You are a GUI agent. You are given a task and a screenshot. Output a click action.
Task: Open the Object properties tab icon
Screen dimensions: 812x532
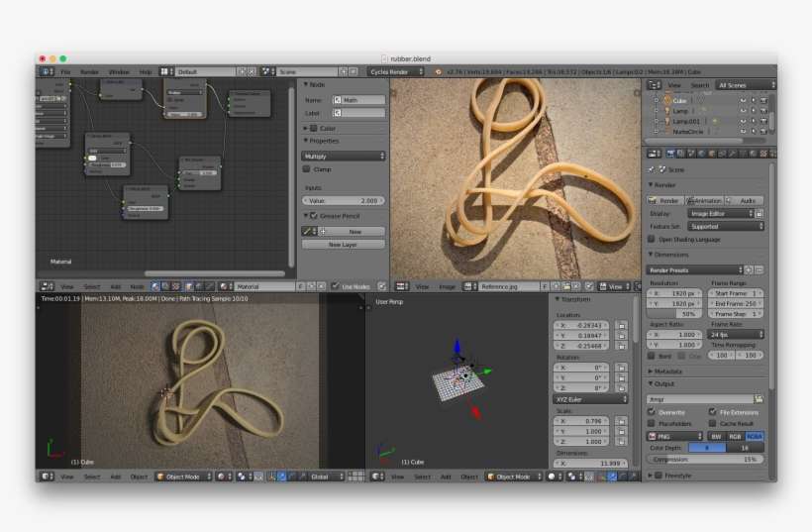(712, 154)
